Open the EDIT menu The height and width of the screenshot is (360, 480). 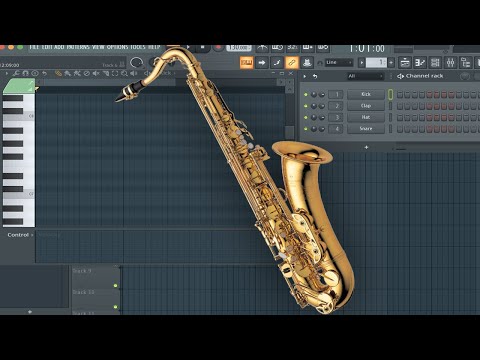coord(47,47)
